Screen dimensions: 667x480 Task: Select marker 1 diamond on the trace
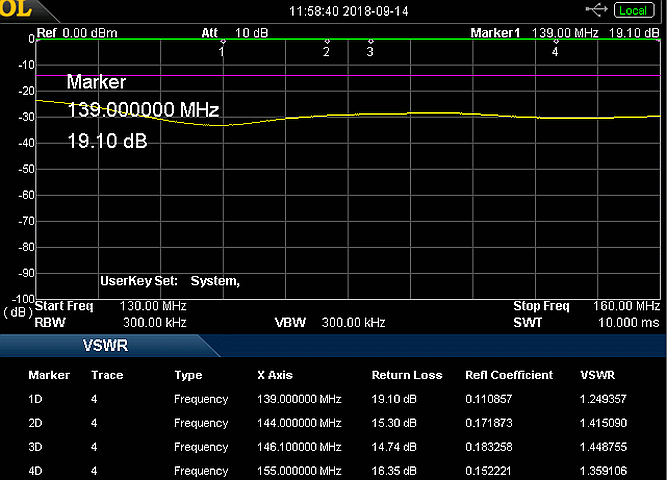222,42
